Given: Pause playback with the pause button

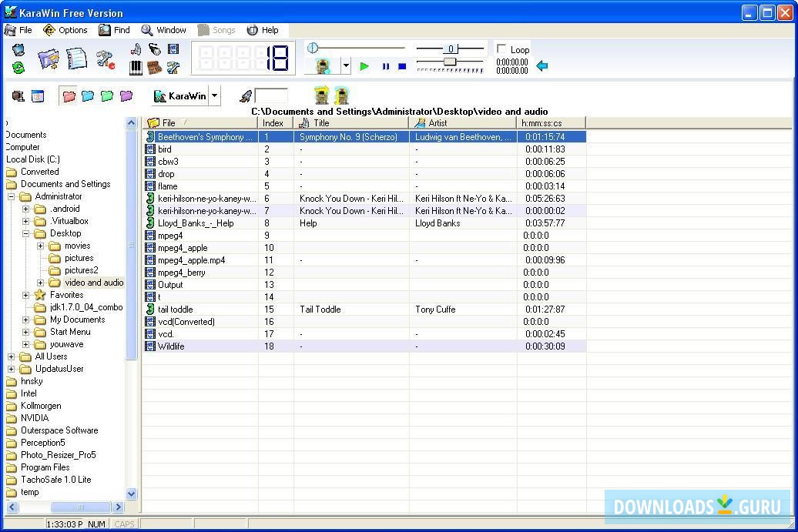Looking at the screenshot, I should (x=386, y=66).
